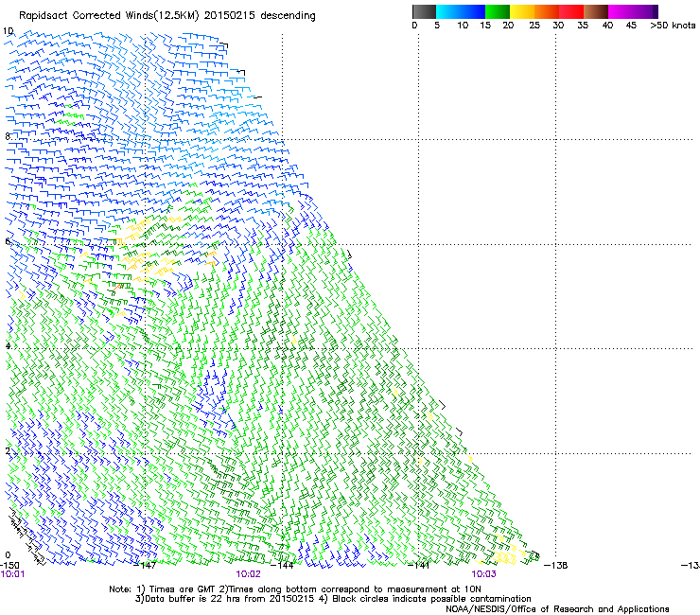Click the latitude label '6' on the left axis
The image size is (700, 615).
(x=8, y=241)
